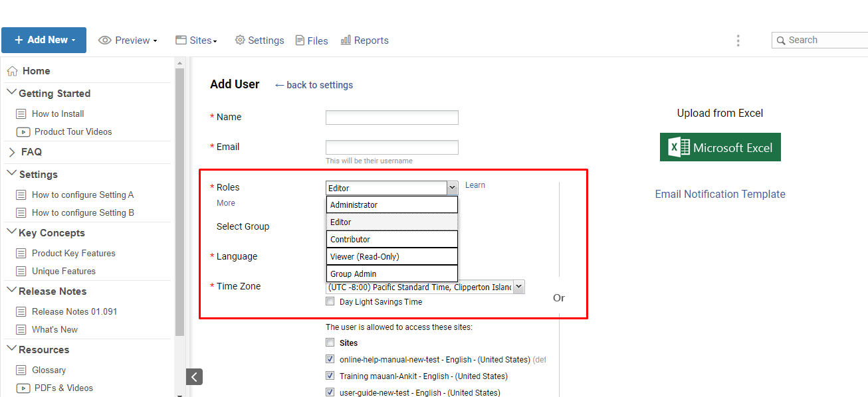The image size is (868, 397).
Task: Collapse sidebar with left arrow button
Action: click(194, 377)
